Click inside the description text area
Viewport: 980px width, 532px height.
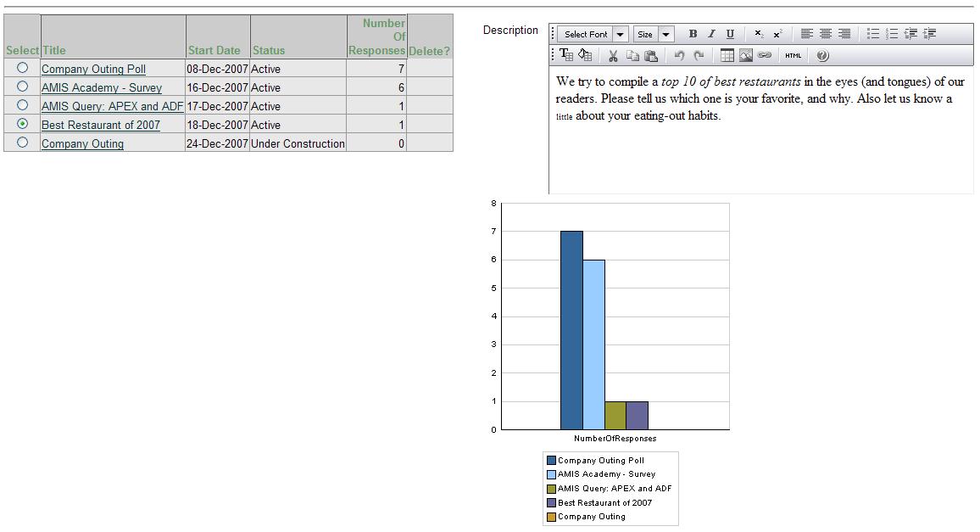(760, 153)
